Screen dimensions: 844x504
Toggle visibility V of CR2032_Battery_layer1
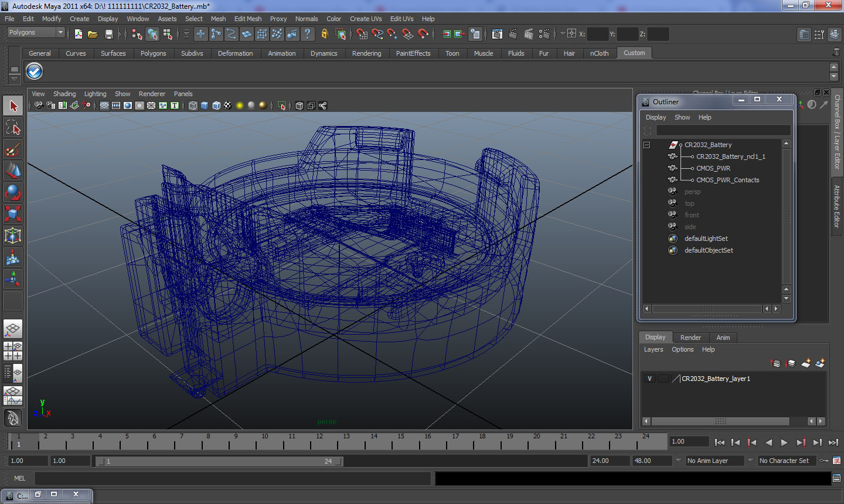tap(649, 379)
